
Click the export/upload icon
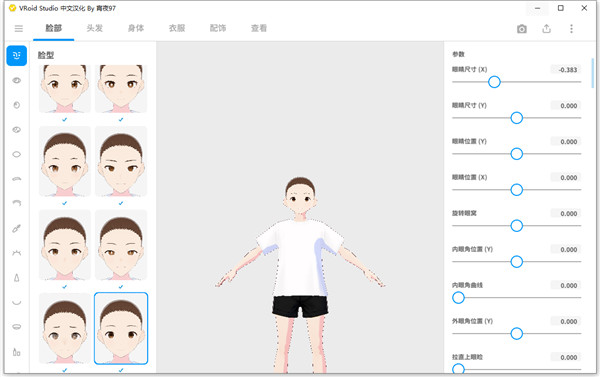[546, 29]
